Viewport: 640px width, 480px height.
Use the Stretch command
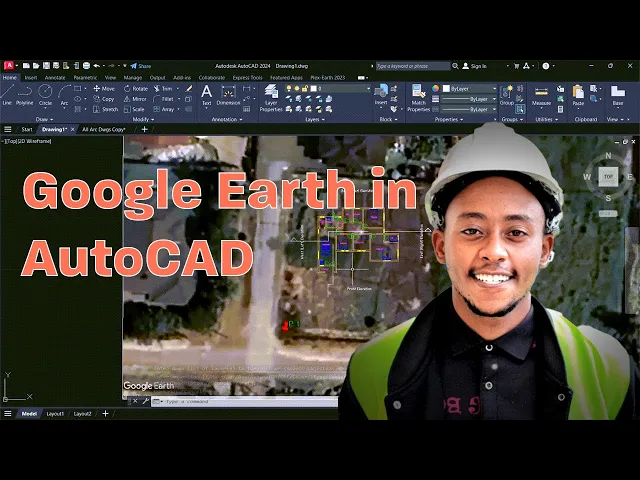tap(105, 109)
